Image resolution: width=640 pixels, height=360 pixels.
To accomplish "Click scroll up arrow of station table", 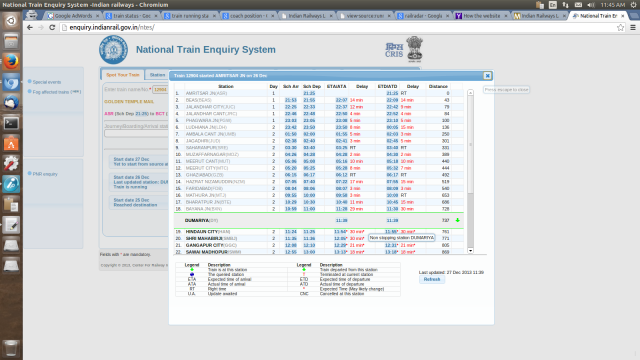I will click(470, 93).
